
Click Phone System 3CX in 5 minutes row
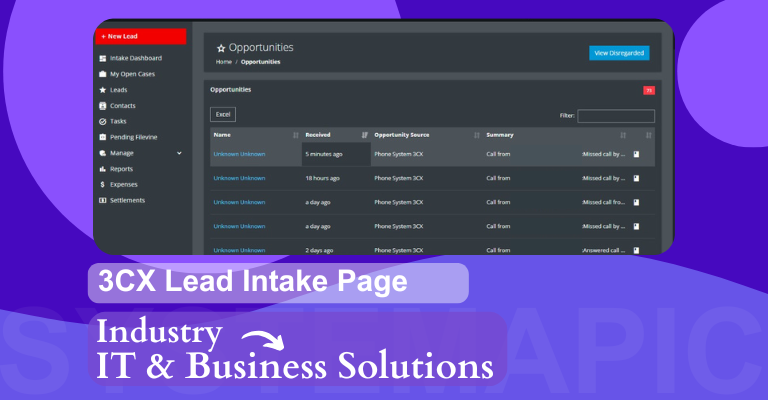coord(399,154)
